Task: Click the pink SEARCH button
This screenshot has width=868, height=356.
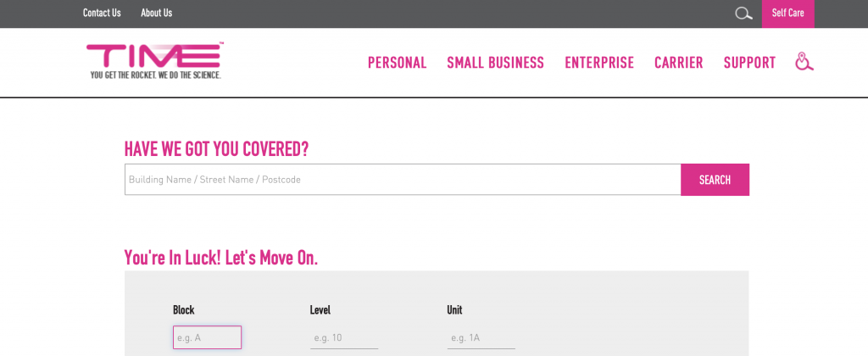Action: coord(715,180)
